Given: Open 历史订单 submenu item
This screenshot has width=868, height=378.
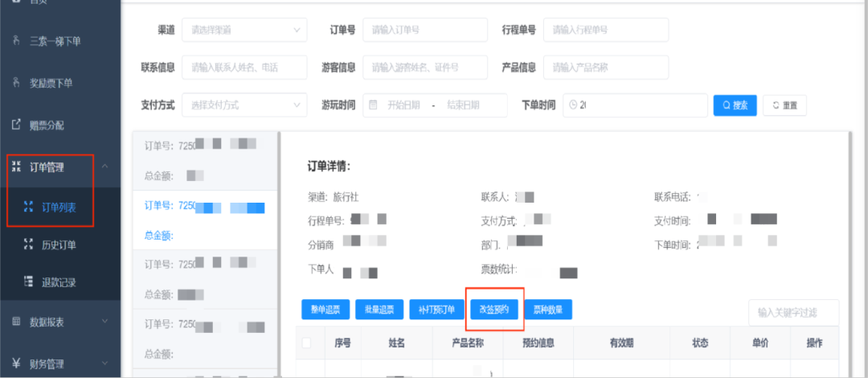Looking at the screenshot, I should click(x=59, y=244).
